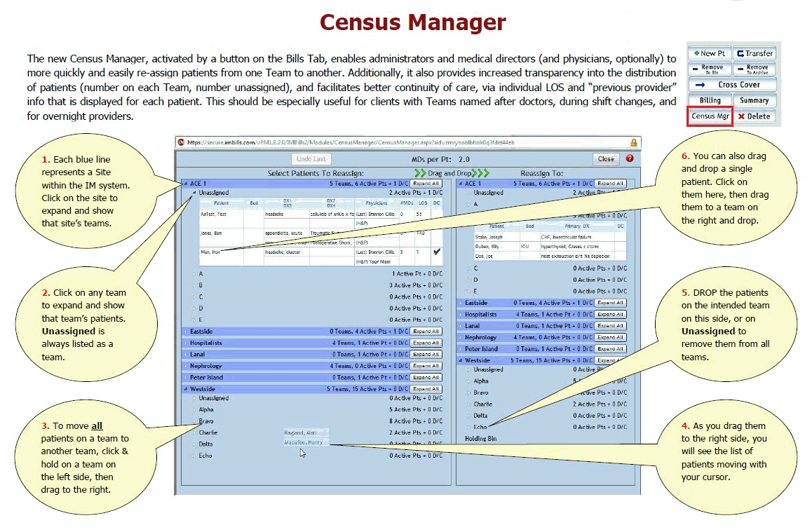Expand Lanai in the Reassign To pane
The height and width of the screenshot is (532, 812).
point(461,326)
